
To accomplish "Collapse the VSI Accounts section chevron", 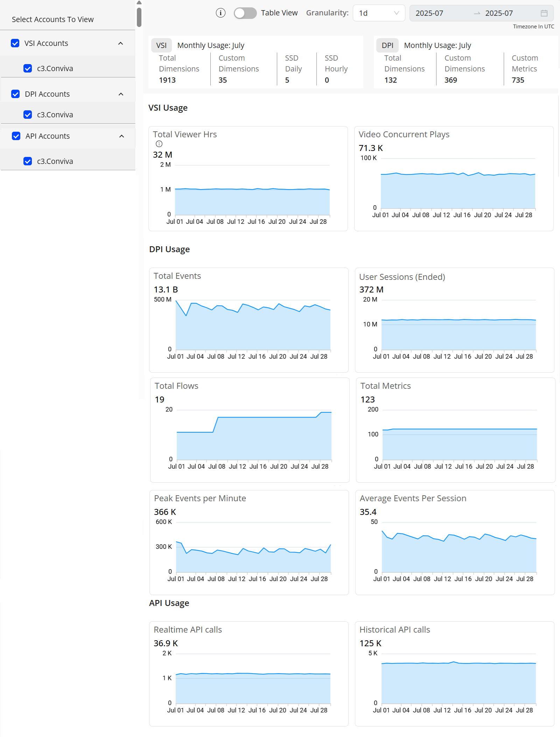I will tap(121, 43).
